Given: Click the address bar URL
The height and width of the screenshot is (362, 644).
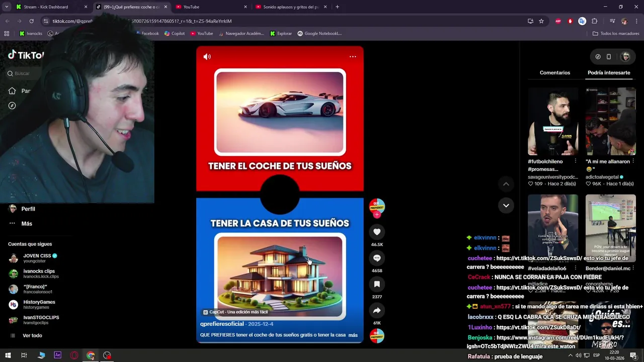Looking at the screenshot, I should pyautogui.click(x=142, y=21).
